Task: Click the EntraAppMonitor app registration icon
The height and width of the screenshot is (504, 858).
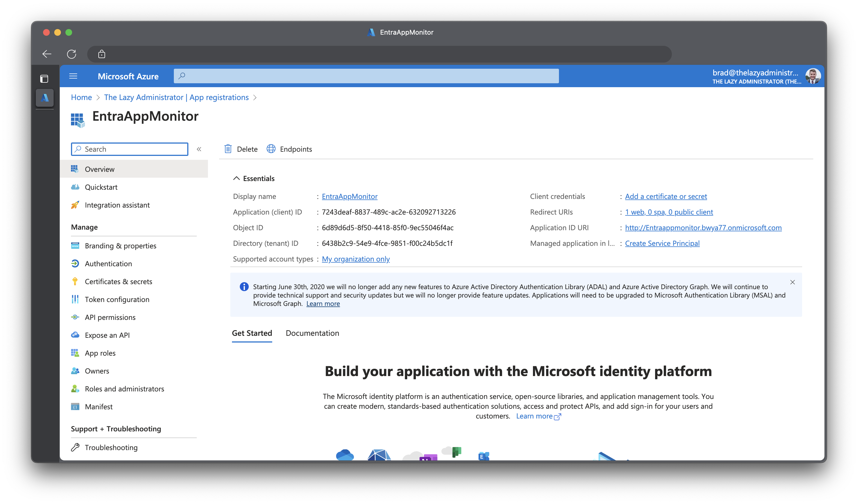Action: [x=78, y=120]
